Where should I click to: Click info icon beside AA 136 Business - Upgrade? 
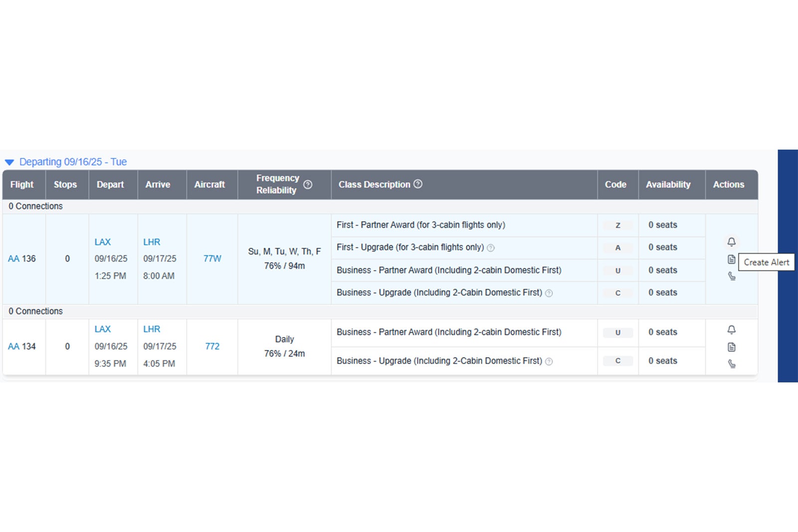[549, 293]
